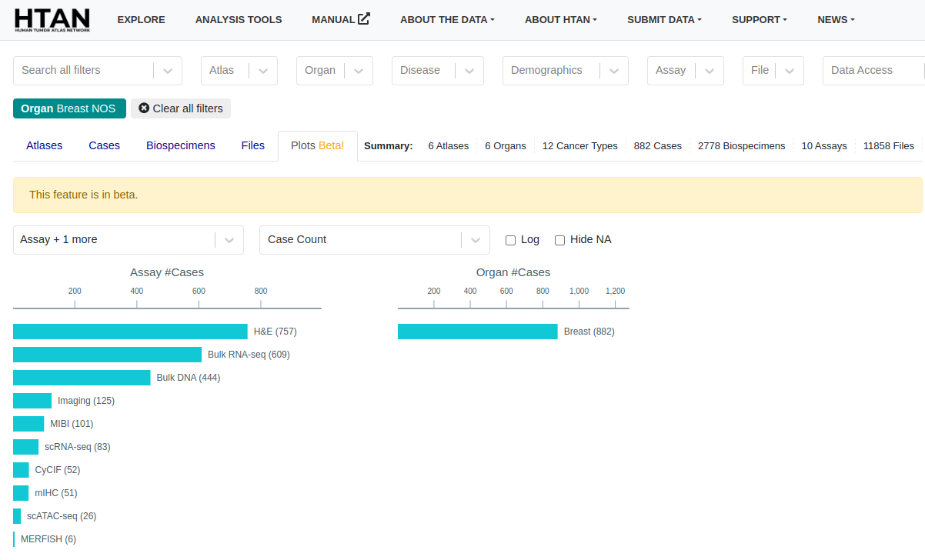Check the Hide NA option
The image size is (925, 560).
click(x=559, y=240)
